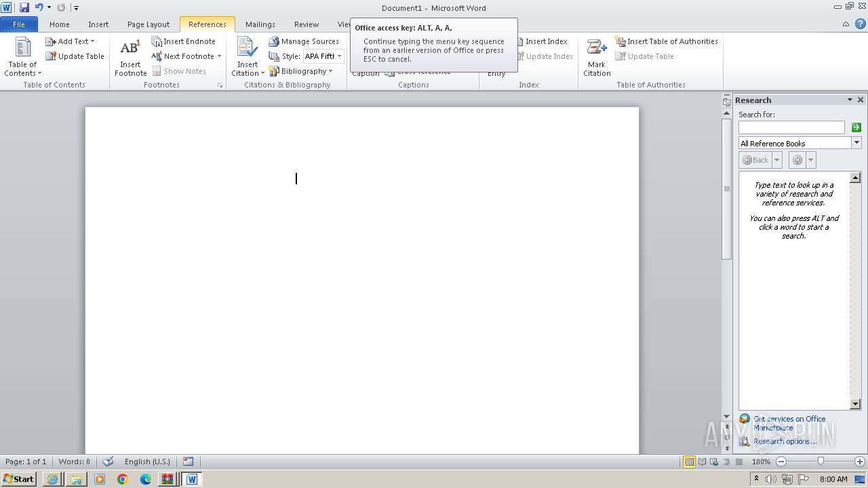Expand the Next Footnote dropdown arrow
Screen dimensions: 868x488
pyautogui.click(x=219, y=56)
